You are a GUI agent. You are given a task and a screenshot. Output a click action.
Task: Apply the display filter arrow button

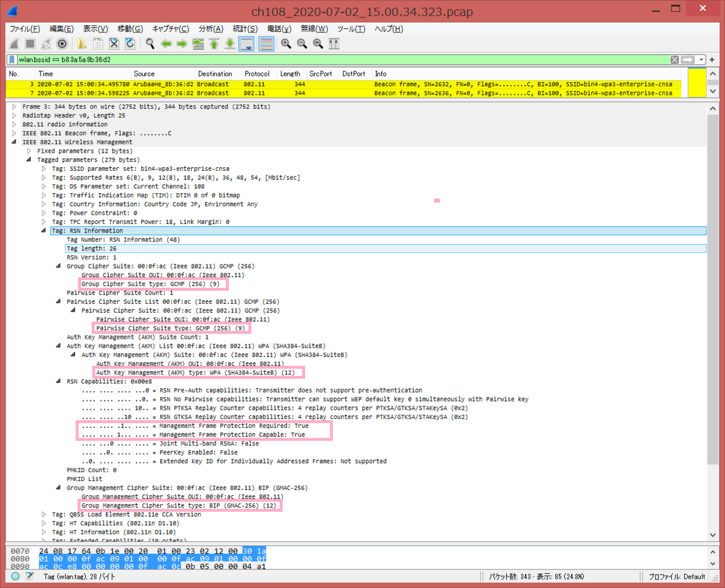click(x=688, y=60)
